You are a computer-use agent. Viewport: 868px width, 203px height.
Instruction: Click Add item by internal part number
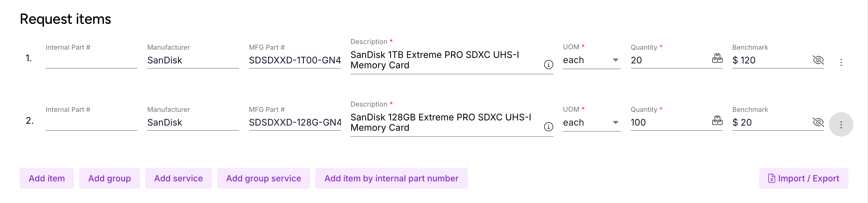point(391,178)
